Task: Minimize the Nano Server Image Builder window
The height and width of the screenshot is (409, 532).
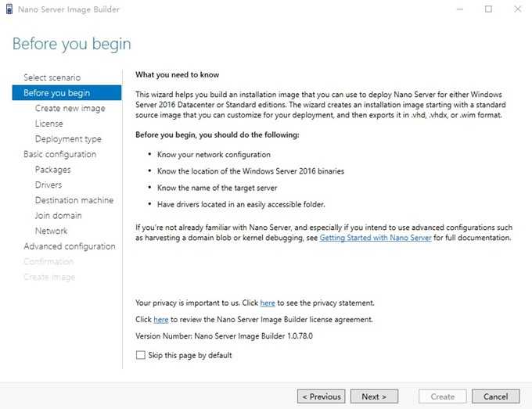Action: (x=460, y=9)
